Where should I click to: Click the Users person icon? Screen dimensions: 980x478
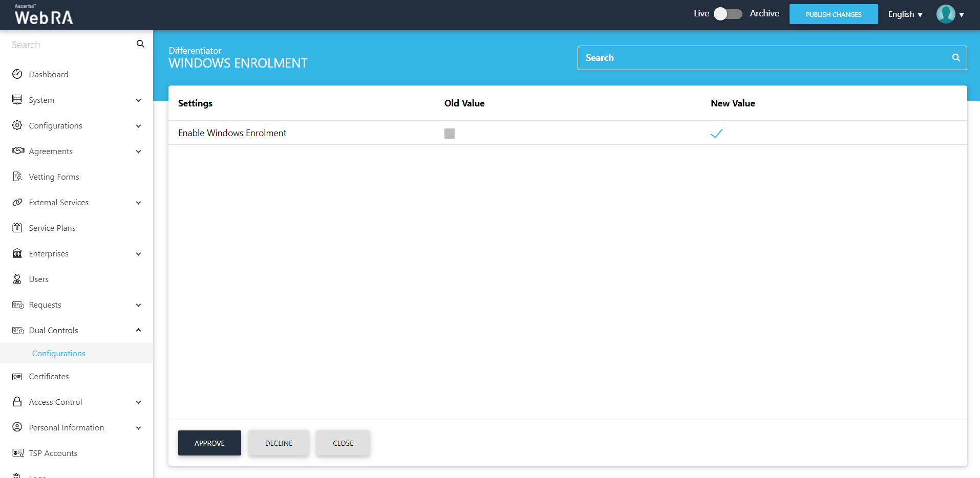tap(17, 279)
